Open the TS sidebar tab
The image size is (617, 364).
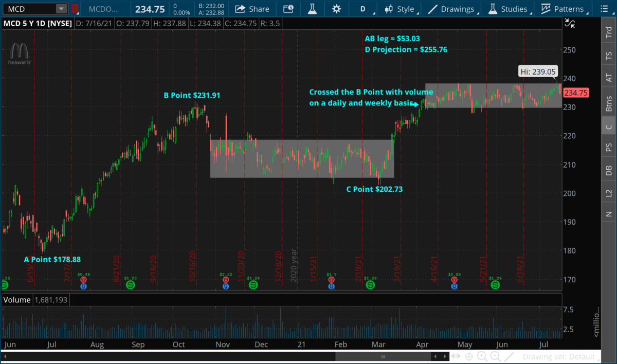tap(609, 55)
